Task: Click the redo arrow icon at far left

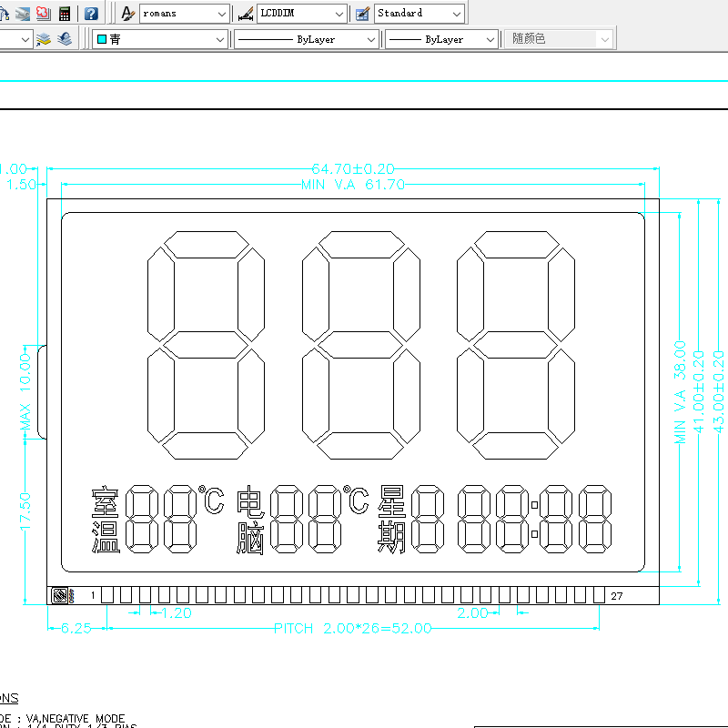Action: click(x=5, y=13)
